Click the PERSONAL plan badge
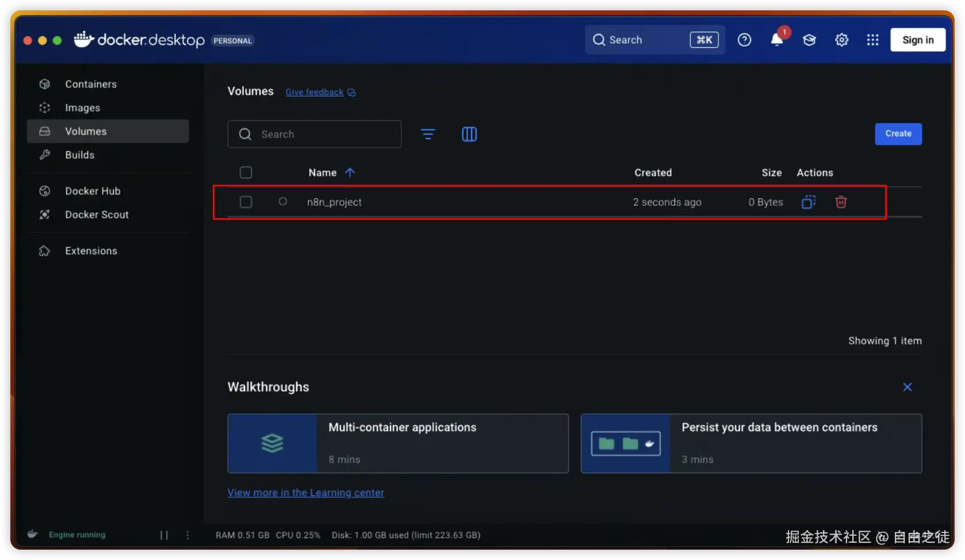This screenshot has width=965, height=560. pos(233,41)
